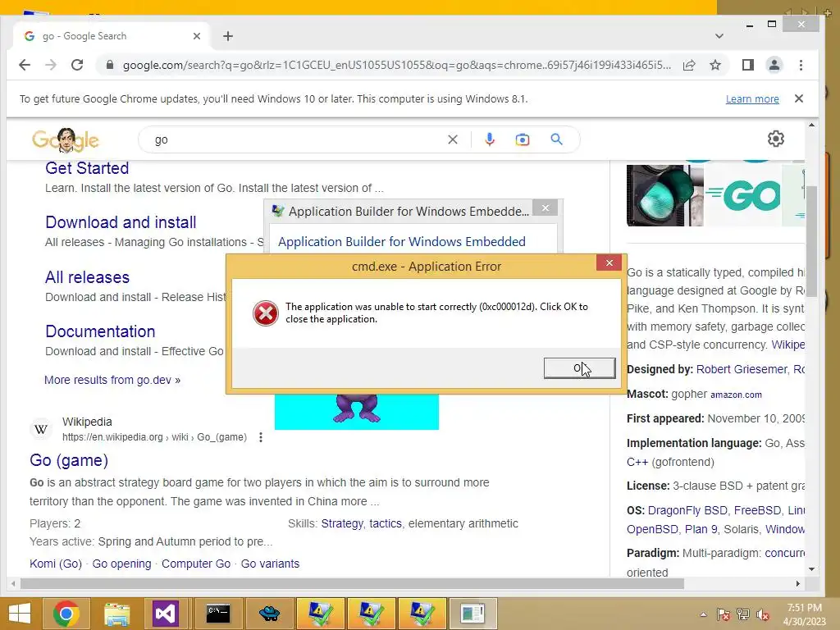Viewport: 840px width, 630px height.
Task: Open the Documentation link
Action: [100, 331]
